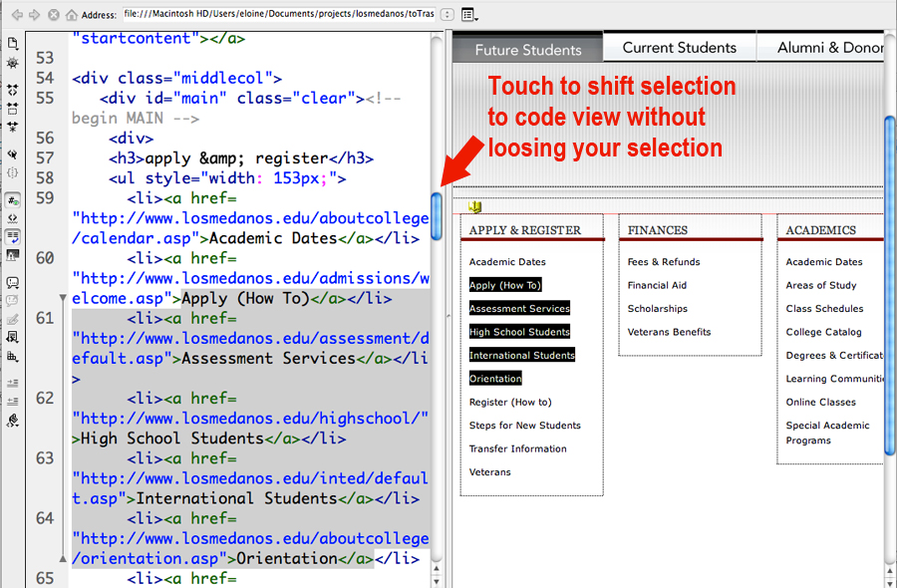This screenshot has width=897, height=588.
Task: Toggle Word Wrap in the coding toolbar
Action: (13, 236)
